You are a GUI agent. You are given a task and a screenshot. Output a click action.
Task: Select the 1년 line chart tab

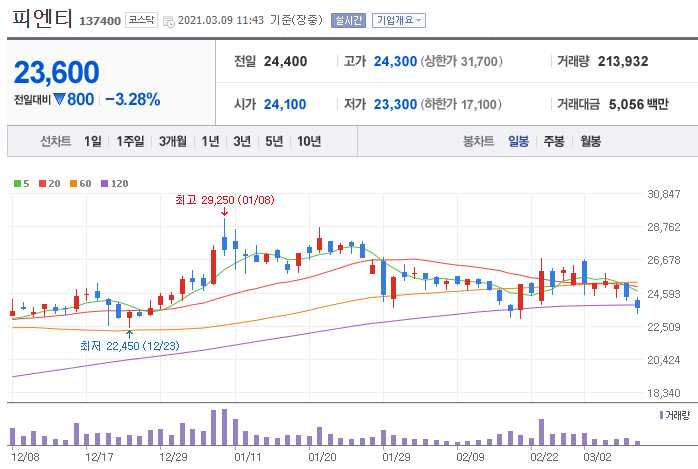click(210, 142)
